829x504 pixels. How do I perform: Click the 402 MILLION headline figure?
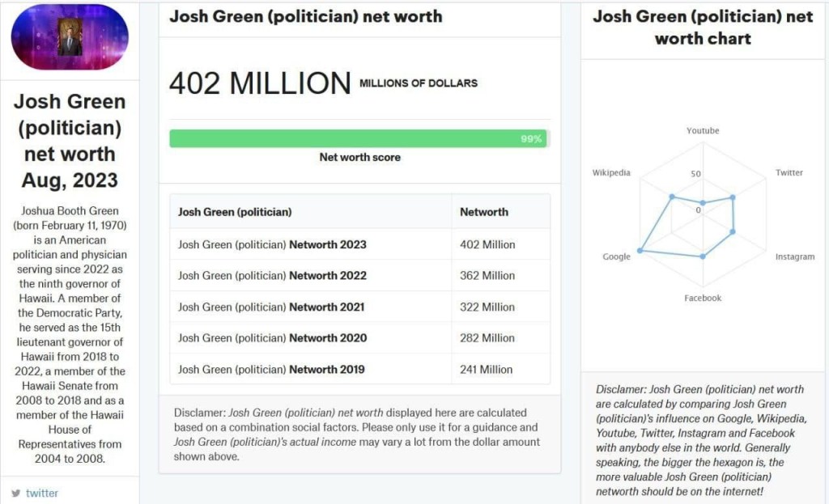260,83
